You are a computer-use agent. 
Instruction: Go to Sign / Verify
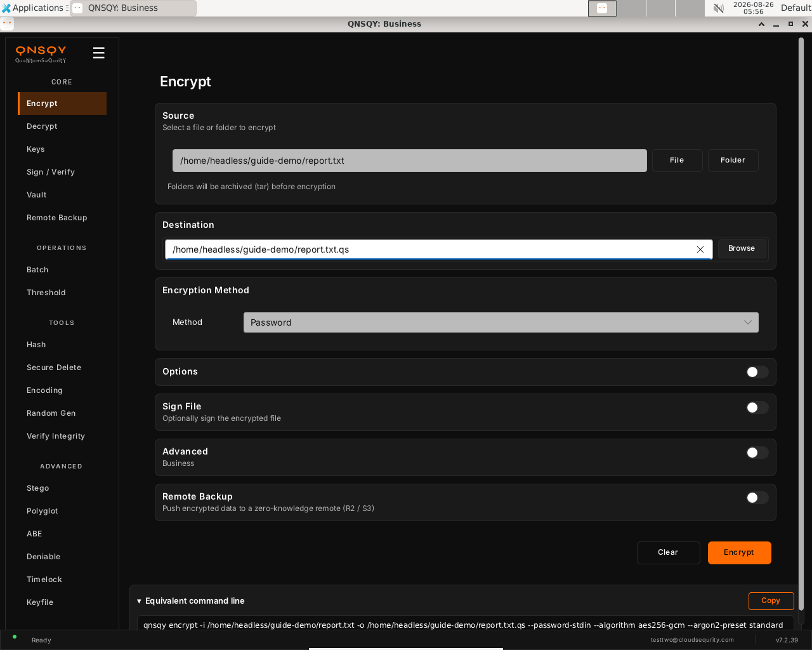(62, 172)
